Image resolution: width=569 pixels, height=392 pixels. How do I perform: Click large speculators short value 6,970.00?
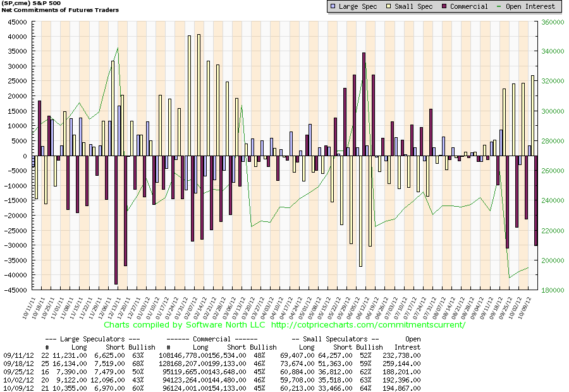(x=109, y=388)
